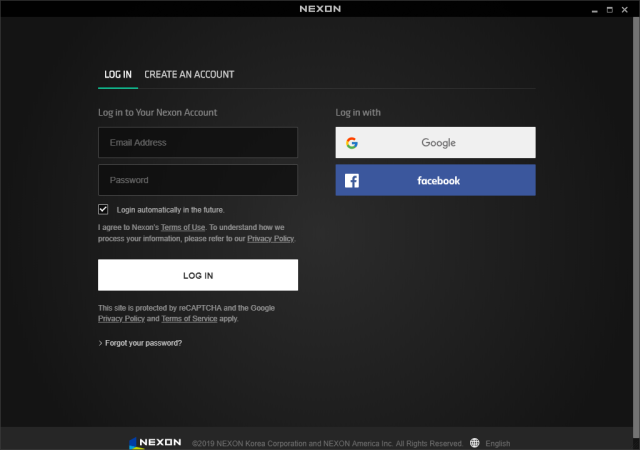Maximize the Nexon launcher window
Screen dimensions: 640x450
[x=609, y=9]
